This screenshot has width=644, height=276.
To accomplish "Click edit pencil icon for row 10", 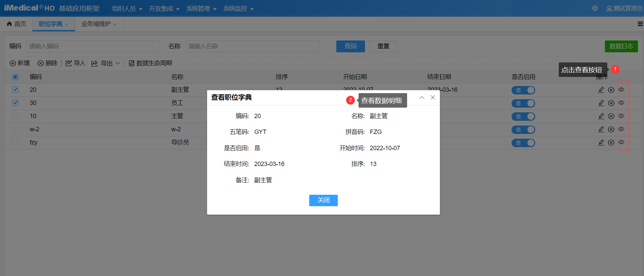I will click(601, 116).
